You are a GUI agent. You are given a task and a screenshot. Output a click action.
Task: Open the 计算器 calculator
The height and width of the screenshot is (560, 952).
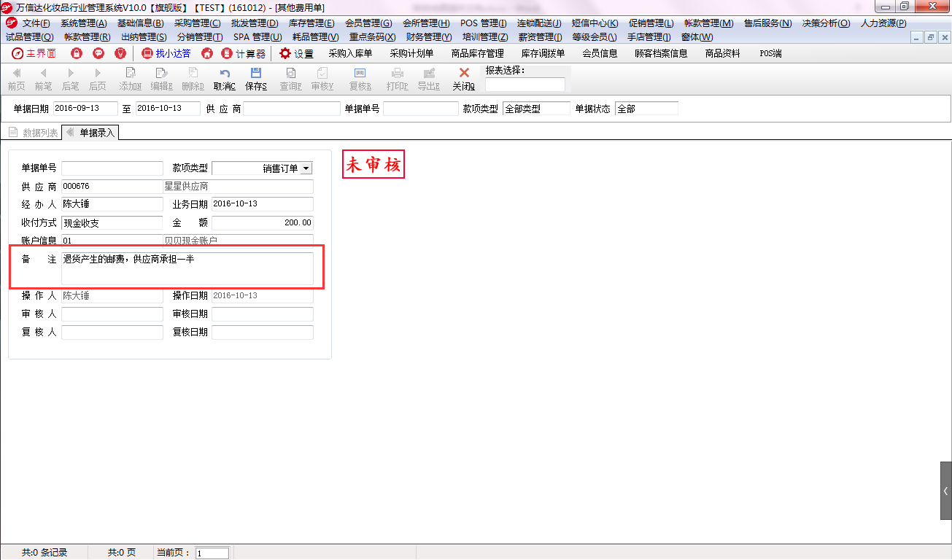244,53
